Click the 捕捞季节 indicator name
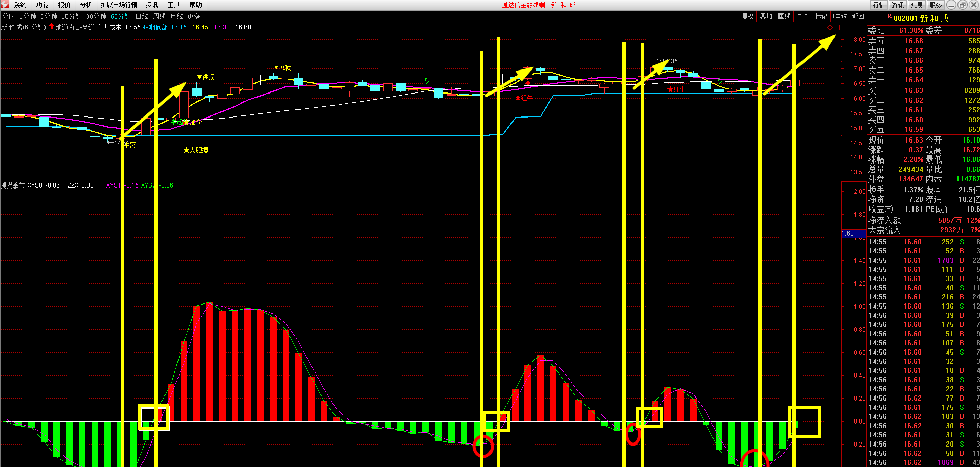This screenshot has width=980, height=467. pos(13,185)
